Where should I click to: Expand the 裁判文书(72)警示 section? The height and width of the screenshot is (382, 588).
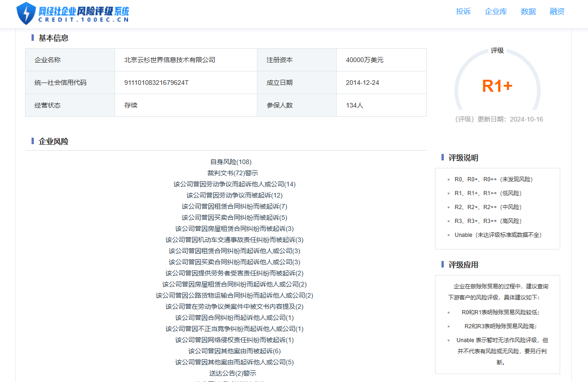pos(233,173)
